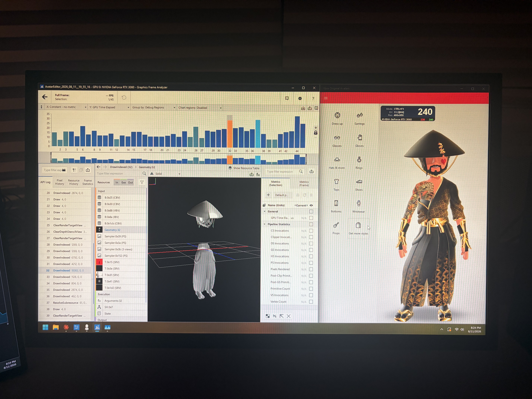Open settings gear in Frame Analyzer toolbar
Viewport: 532px width, 399px height.
pyautogui.click(x=300, y=98)
